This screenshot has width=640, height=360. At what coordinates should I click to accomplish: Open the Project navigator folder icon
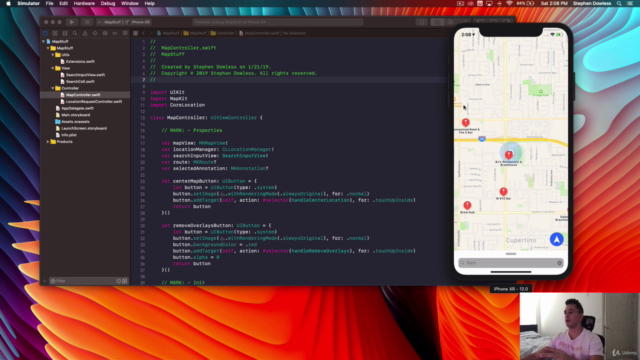coord(45,33)
